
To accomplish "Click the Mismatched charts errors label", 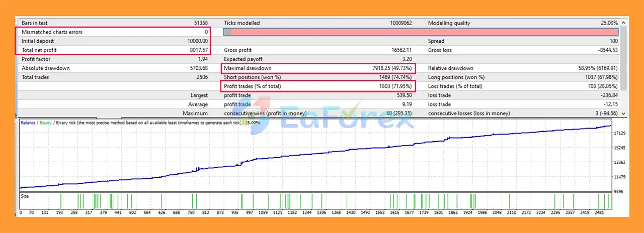I will pyautogui.click(x=52, y=32).
